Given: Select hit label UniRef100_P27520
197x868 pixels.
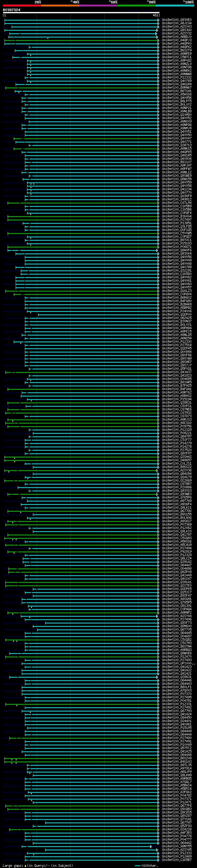Looking at the screenshot, I should pos(176,450).
